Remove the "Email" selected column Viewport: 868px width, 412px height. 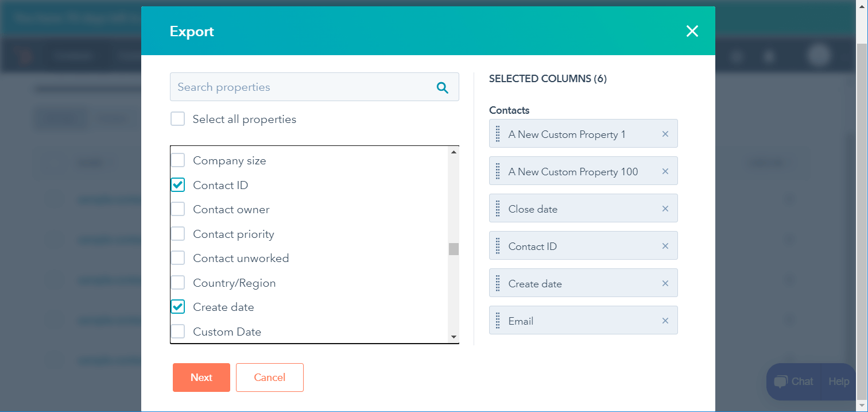pos(665,320)
